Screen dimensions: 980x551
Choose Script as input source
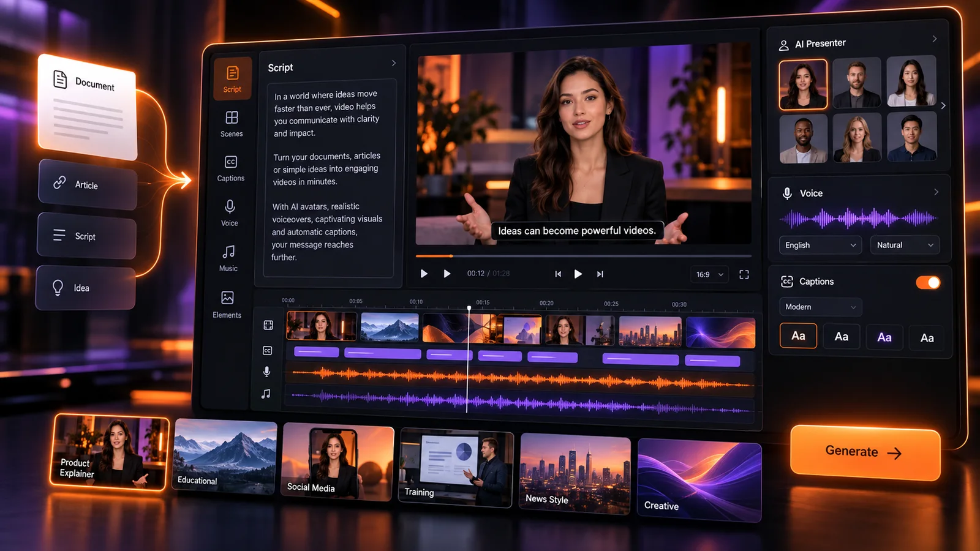(87, 236)
